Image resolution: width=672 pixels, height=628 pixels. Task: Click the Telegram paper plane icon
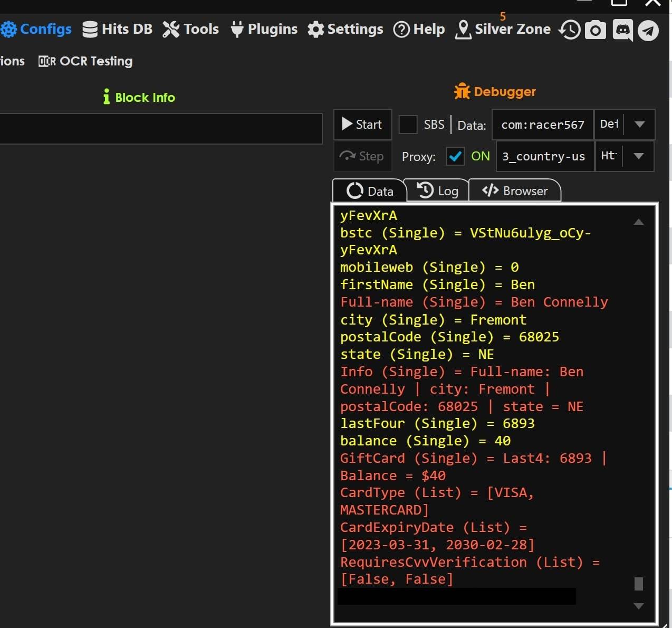pos(648,30)
